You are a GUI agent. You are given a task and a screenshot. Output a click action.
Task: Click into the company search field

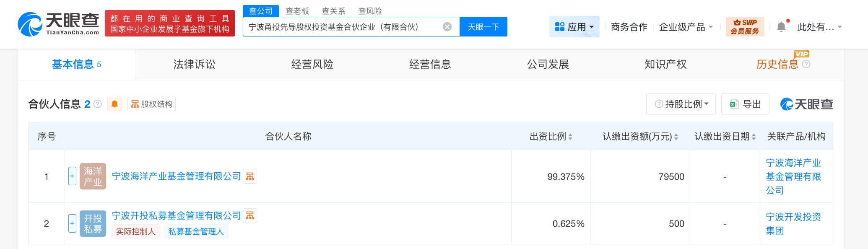point(342,27)
